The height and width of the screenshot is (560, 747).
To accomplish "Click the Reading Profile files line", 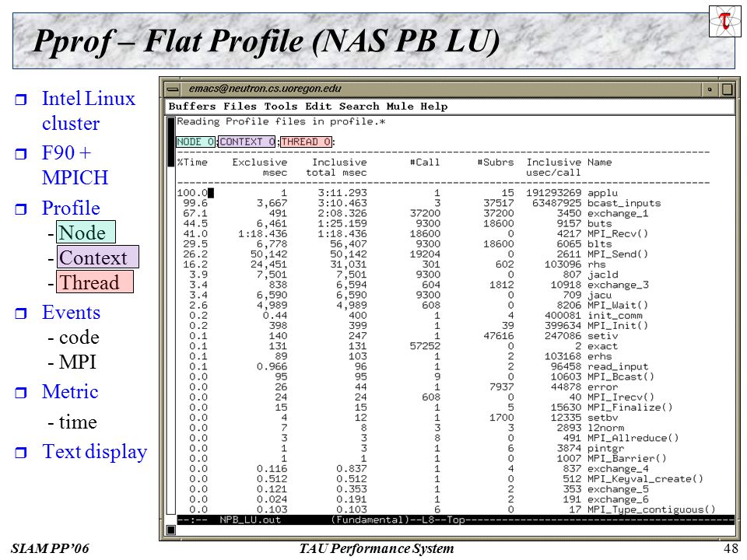I will pos(281,122).
